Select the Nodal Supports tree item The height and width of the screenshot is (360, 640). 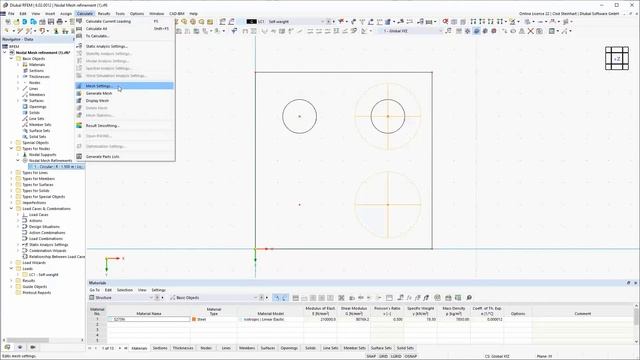point(42,155)
